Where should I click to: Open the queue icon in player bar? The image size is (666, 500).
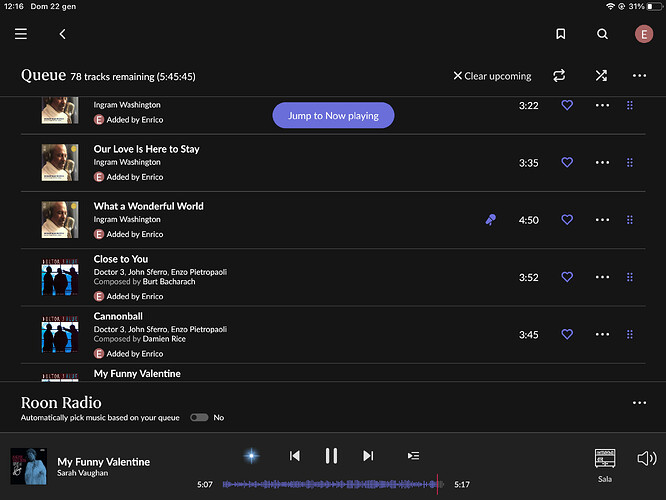click(414, 456)
